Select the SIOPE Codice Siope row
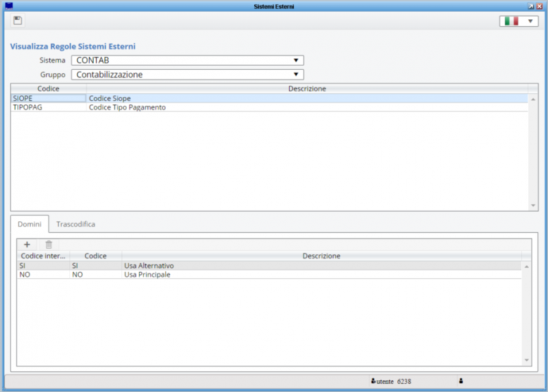 [x=269, y=98]
